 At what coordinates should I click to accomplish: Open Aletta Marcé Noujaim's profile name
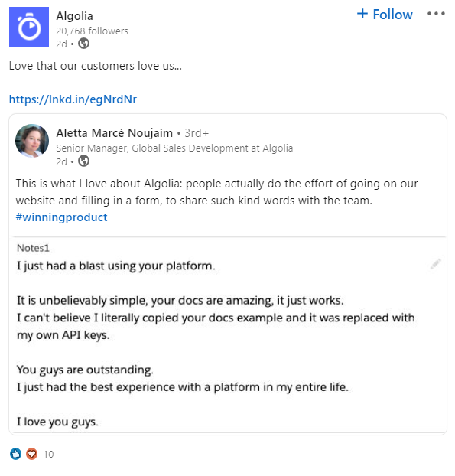click(115, 133)
